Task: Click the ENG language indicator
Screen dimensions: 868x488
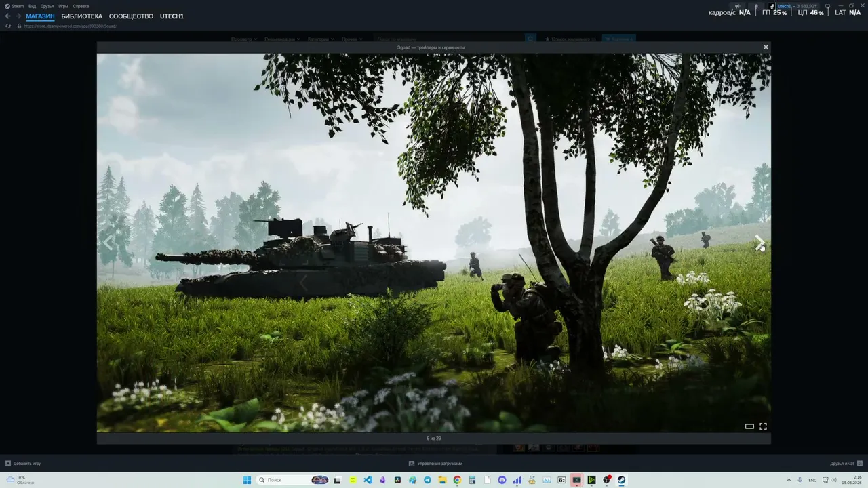Action: [x=812, y=480]
